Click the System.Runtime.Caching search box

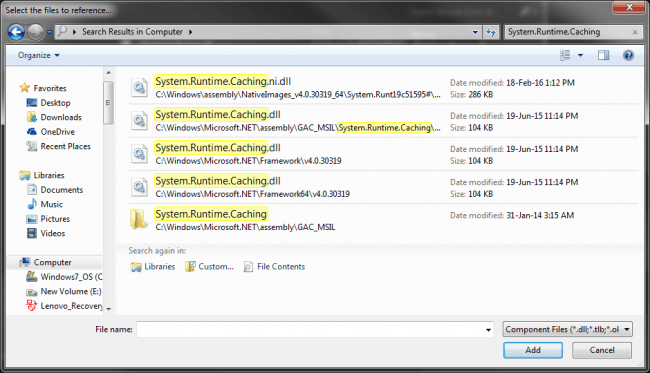click(568, 32)
